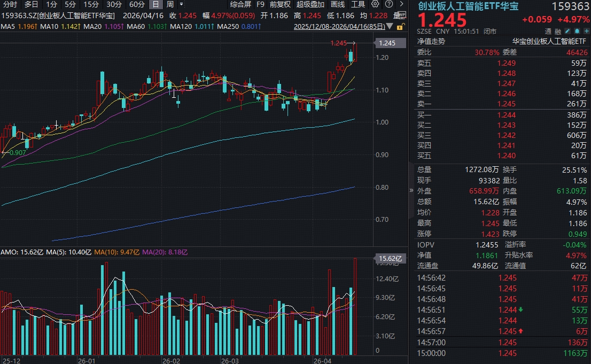Open the settings gear icon

point(376,4)
